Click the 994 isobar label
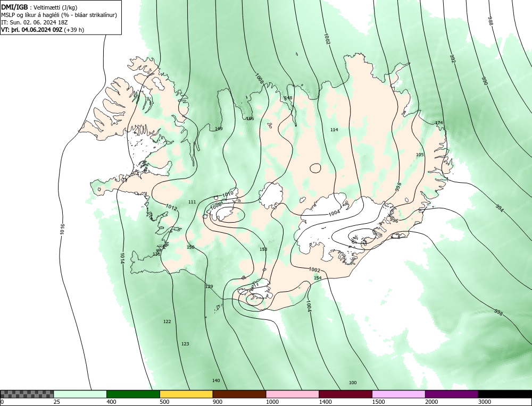Image resolution: width=532 pixels, height=406 pixels. tap(500, 208)
